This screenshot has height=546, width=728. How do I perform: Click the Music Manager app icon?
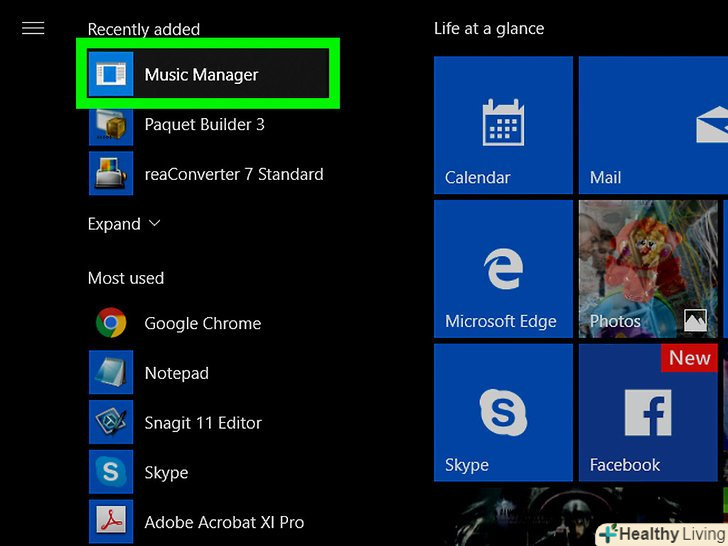[111, 74]
